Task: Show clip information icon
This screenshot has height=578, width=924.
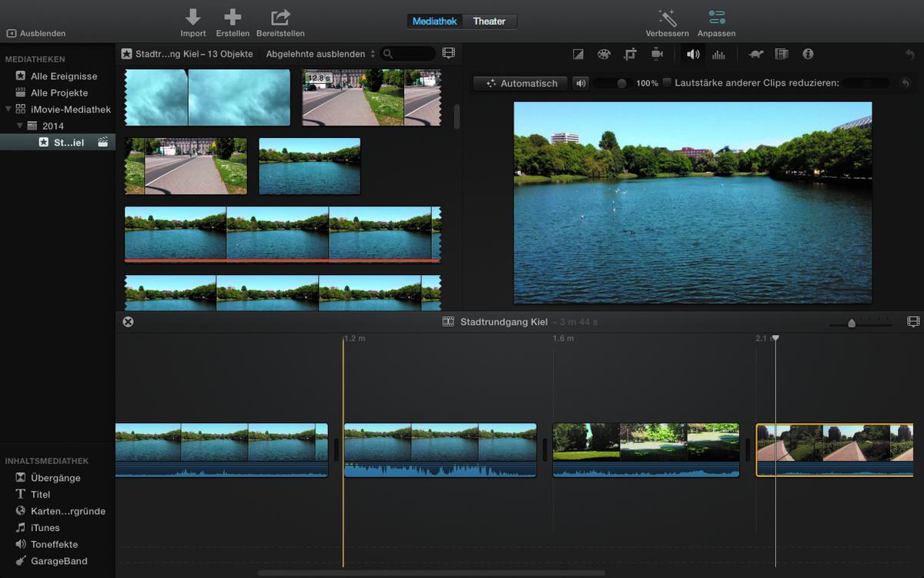Action: click(x=808, y=54)
